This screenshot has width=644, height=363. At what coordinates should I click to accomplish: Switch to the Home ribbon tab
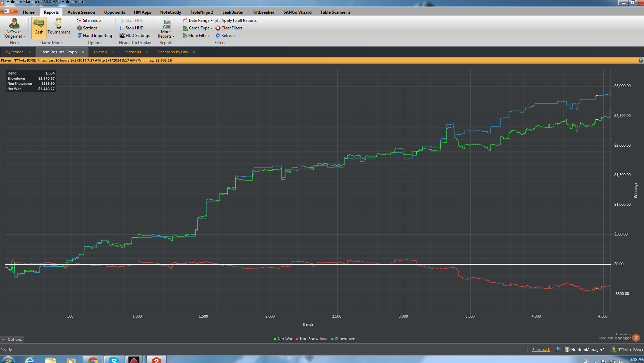click(x=29, y=12)
